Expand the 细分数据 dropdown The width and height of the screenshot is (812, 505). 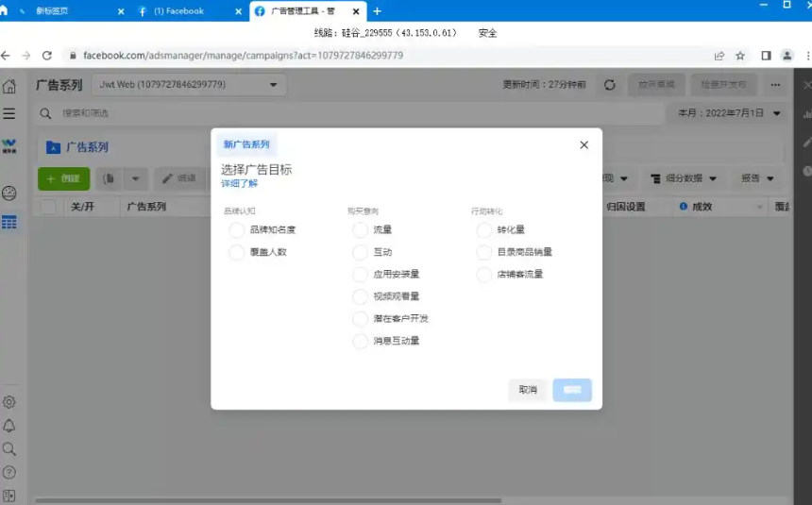click(x=683, y=178)
